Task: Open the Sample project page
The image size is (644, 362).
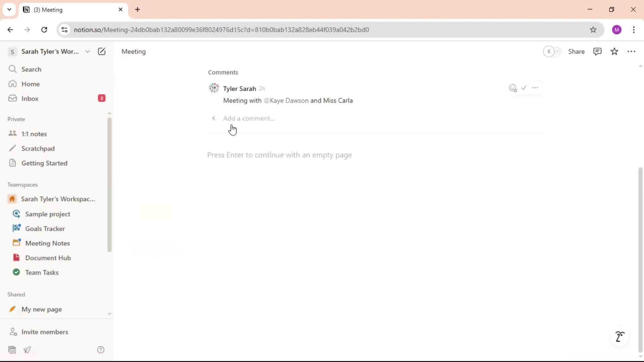Action: 57,214
